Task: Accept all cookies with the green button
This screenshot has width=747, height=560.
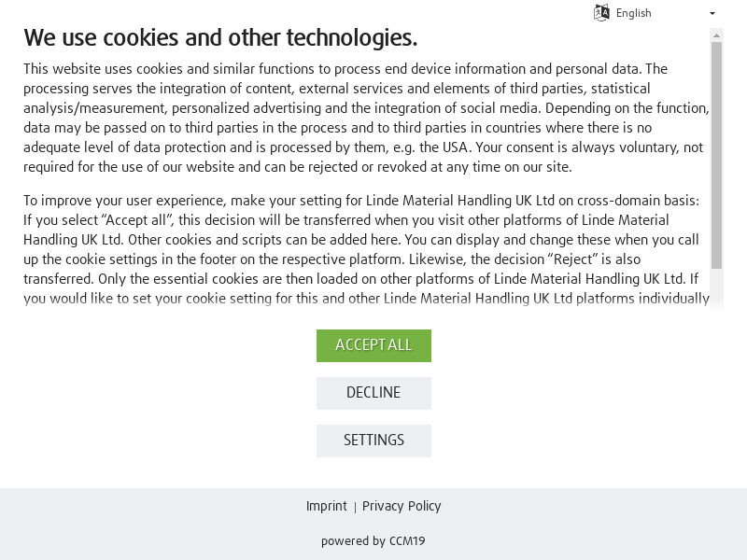Action: coord(373,345)
